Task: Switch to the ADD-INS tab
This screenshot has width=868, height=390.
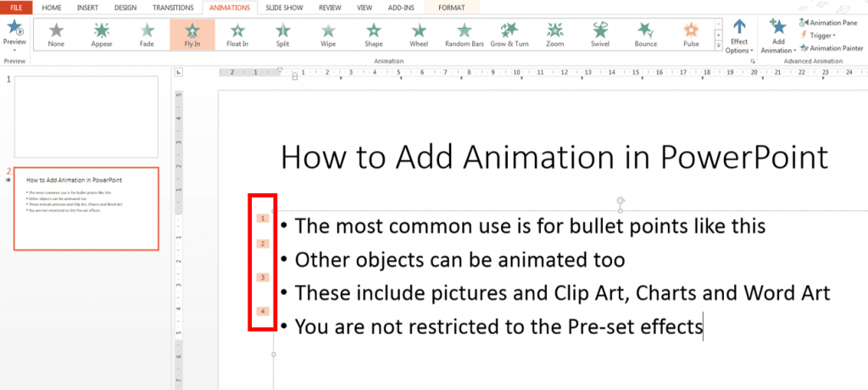Action: click(x=399, y=8)
